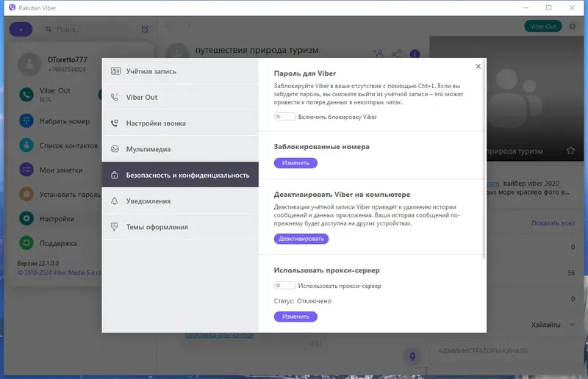Click the multimedia smiley icon
The height and width of the screenshot is (379, 588).
pyautogui.click(x=115, y=149)
